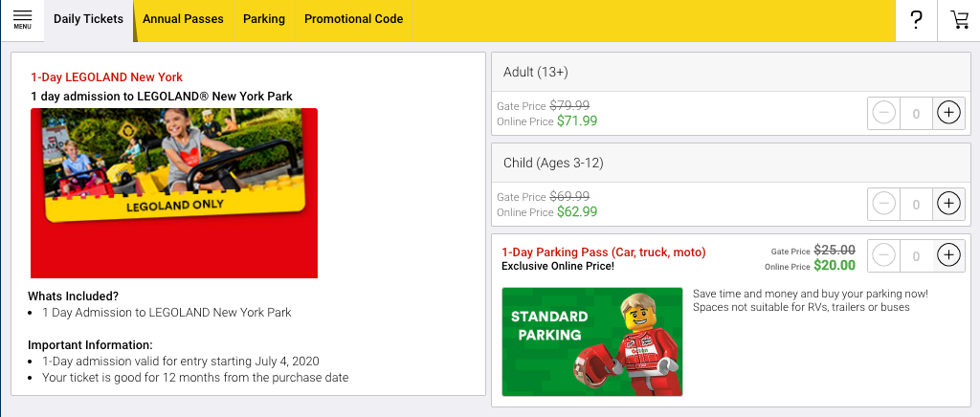Open the hamburger MENU icon

point(22,19)
